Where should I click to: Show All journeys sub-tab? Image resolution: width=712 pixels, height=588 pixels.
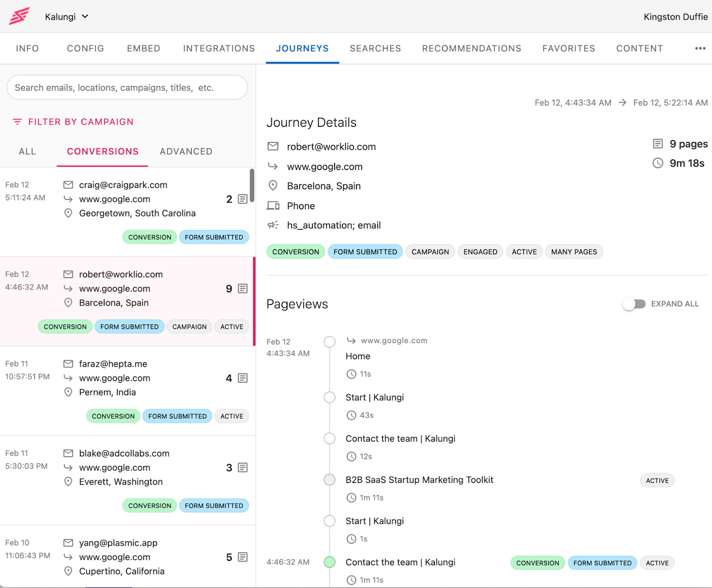(x=27, y=151)
